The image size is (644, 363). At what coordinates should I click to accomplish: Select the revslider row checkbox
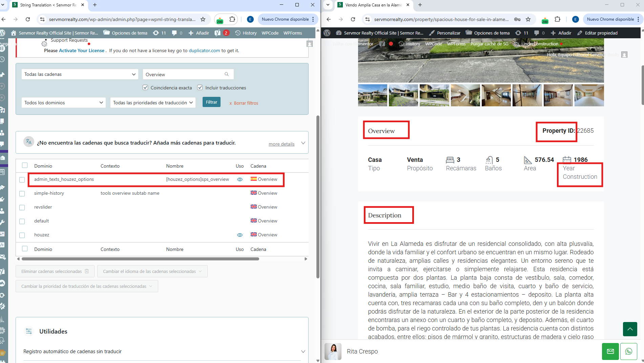[22, 207]
